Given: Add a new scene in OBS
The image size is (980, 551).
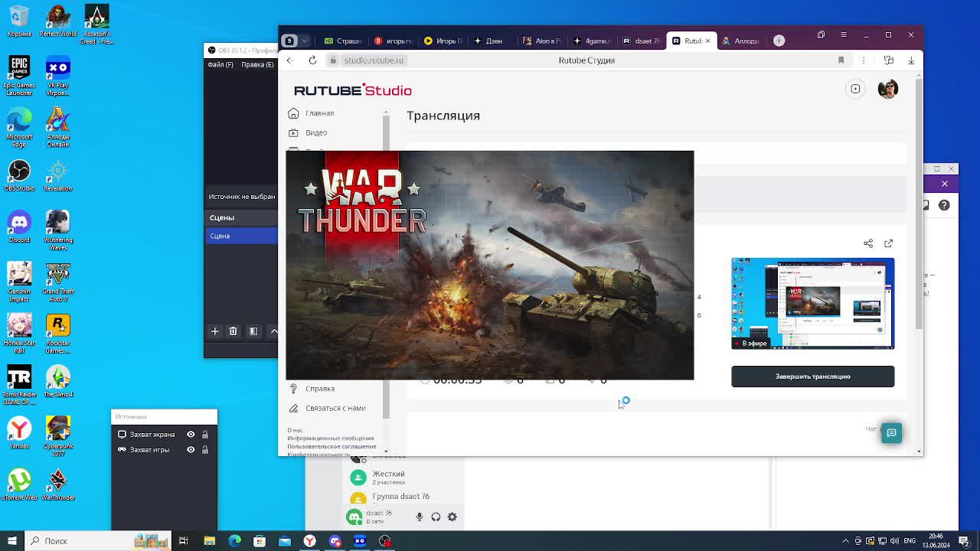Looking at the screenshot, I should 215,331.
